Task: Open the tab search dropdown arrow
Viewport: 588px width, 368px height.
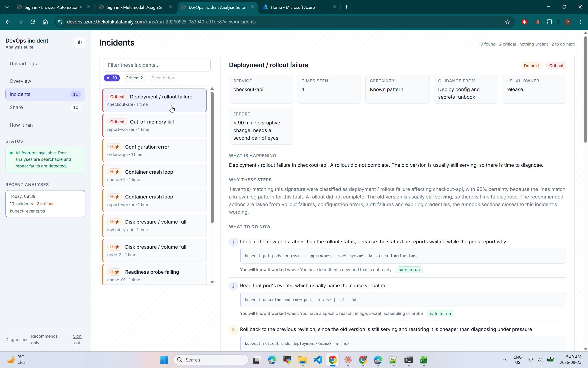Action: (x=7, y=7)
